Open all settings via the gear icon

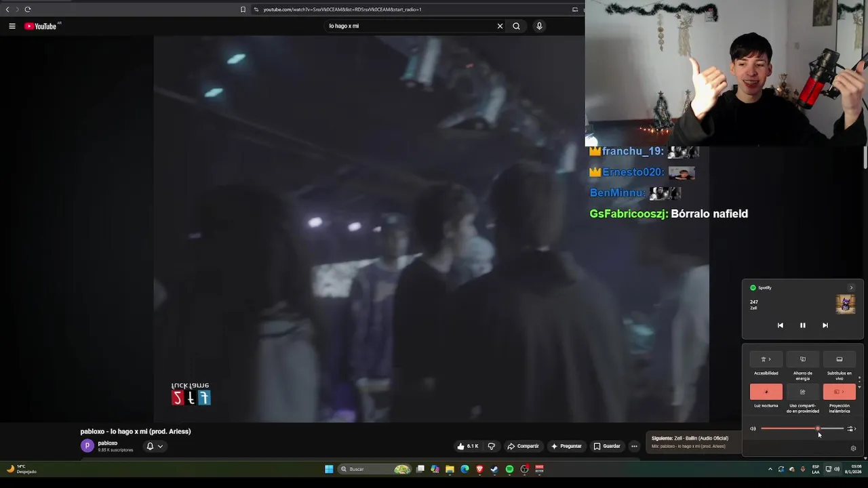coord(853,448)
